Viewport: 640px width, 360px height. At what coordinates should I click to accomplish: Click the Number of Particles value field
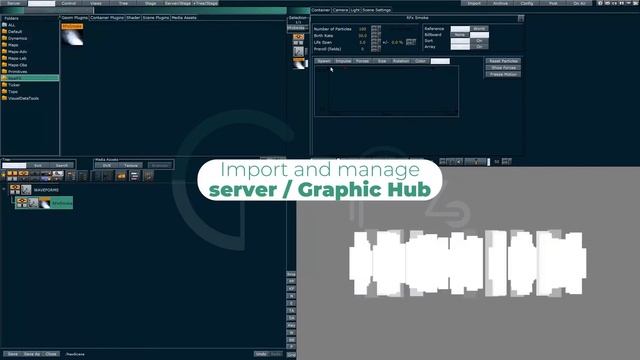pos(362,29)
